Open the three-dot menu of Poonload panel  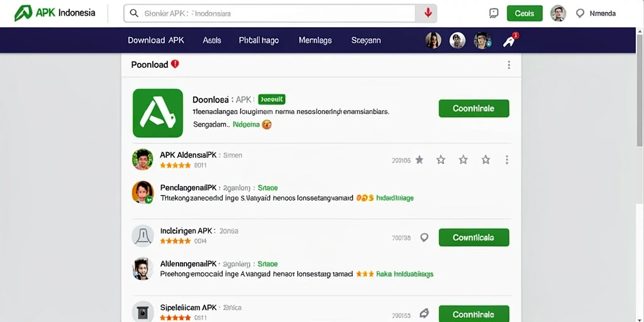pos(509,65)
